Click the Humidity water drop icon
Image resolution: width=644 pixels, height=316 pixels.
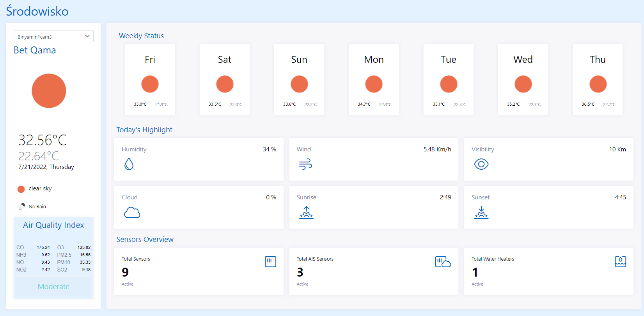[129, 164]
